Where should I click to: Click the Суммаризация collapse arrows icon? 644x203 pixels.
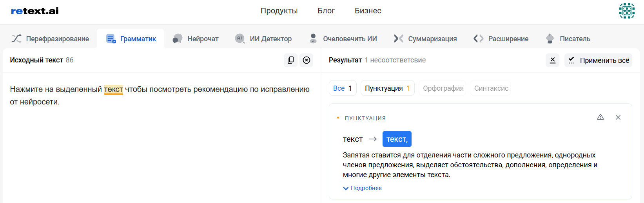tap(399, 38)
